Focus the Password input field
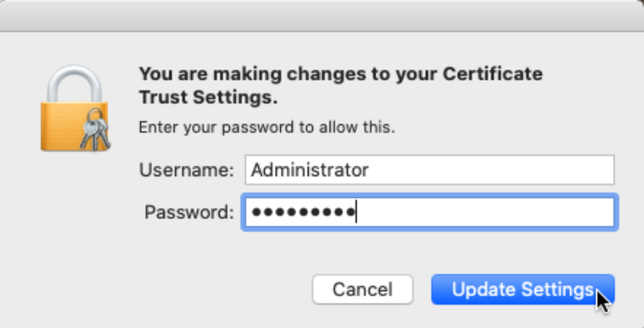644x328 pixels. [429, 212]
